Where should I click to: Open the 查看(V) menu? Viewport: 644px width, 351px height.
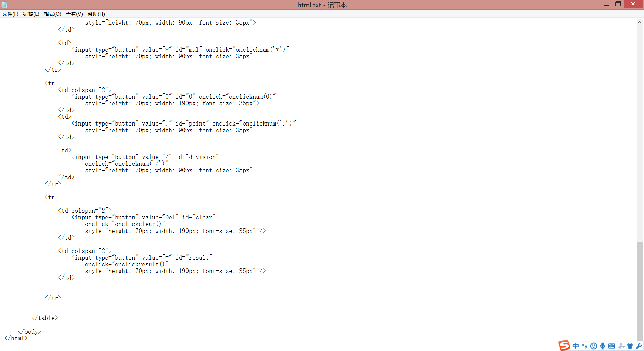pos(74,14)
